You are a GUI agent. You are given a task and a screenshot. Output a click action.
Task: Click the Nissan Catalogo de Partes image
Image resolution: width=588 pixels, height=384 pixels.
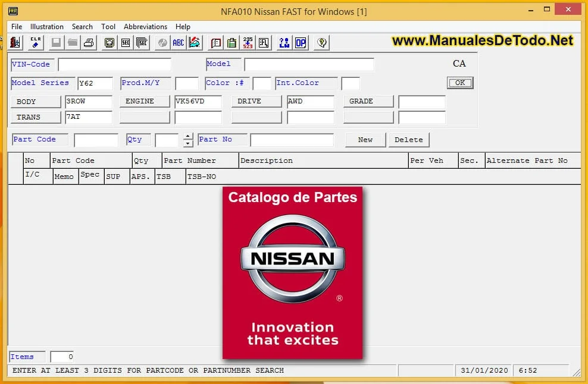point(292,272)
